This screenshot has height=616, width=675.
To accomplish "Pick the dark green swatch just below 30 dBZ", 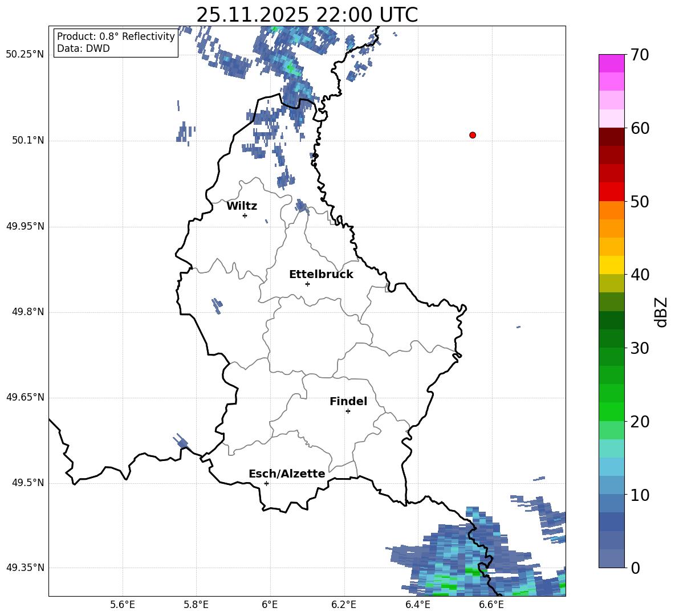I will pos(611,357).
